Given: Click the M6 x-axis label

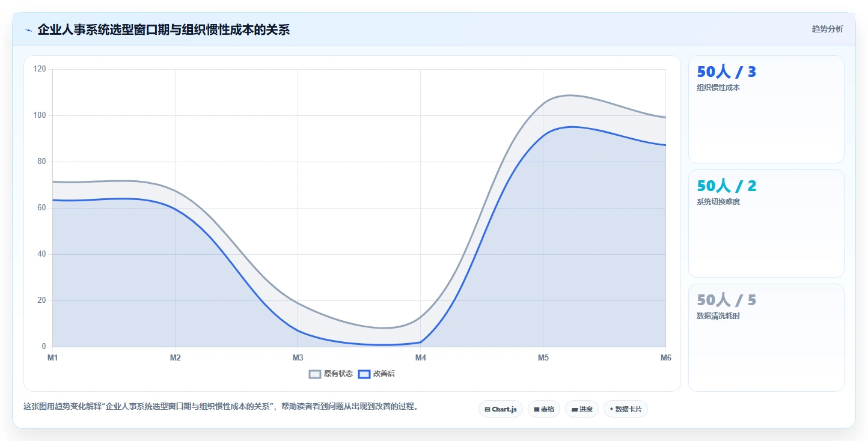Looking at the screenshot, I should tap(665, 358).
